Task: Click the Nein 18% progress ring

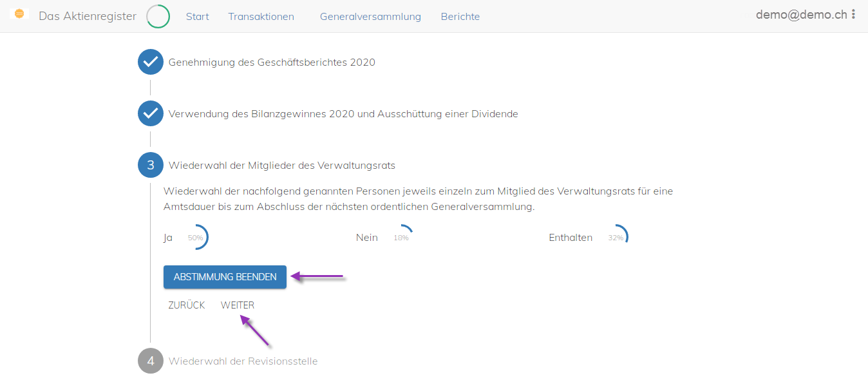Action: [401, 238]
